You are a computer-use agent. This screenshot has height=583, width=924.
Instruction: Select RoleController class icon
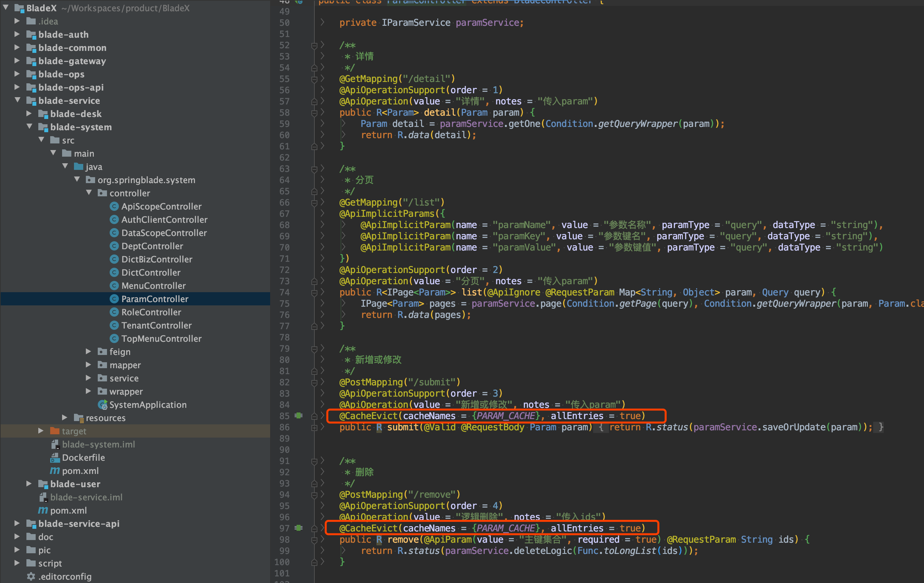[114, 312]
